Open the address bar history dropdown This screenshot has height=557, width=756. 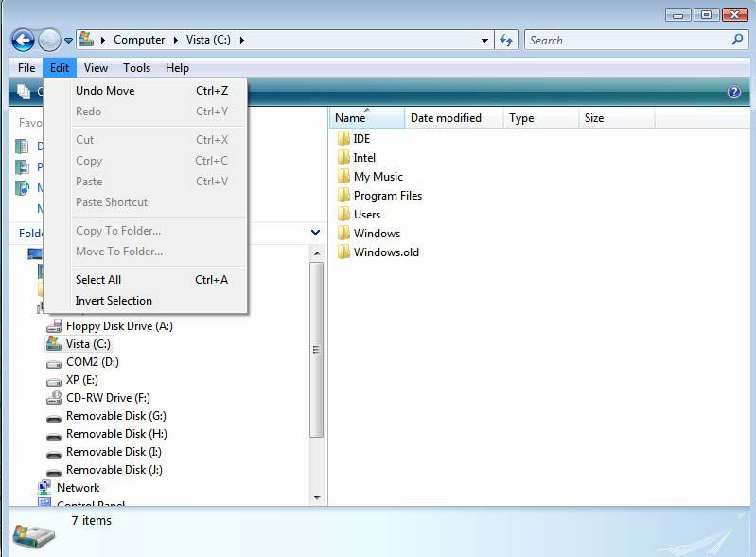click(x=484, y=41)
